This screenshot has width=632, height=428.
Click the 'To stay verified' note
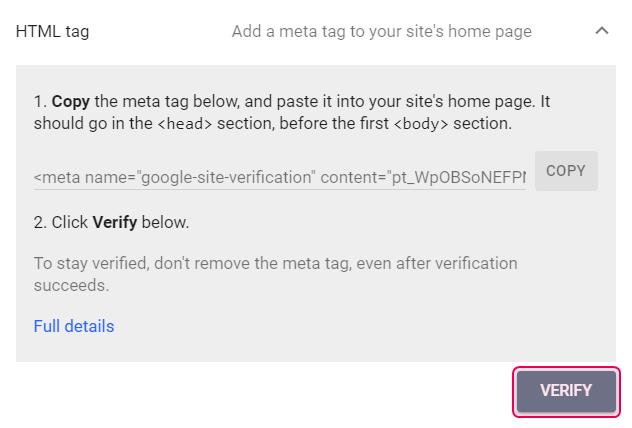point(275,264)
